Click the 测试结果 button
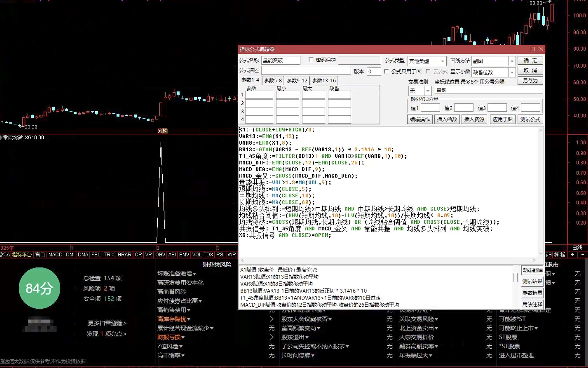The height and width of the screenshot is (368, 588). coord(532,281)
